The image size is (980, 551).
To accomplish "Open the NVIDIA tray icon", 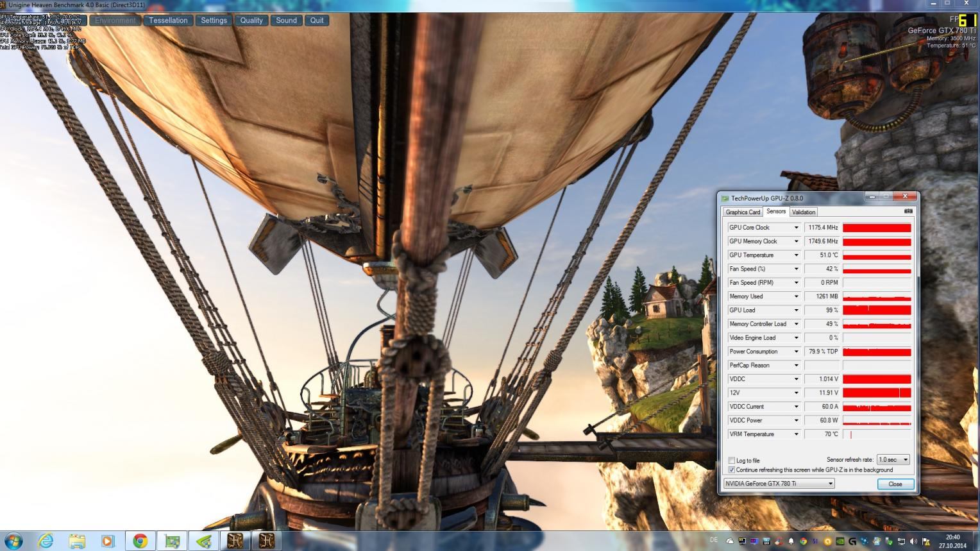I will [840, 541].
